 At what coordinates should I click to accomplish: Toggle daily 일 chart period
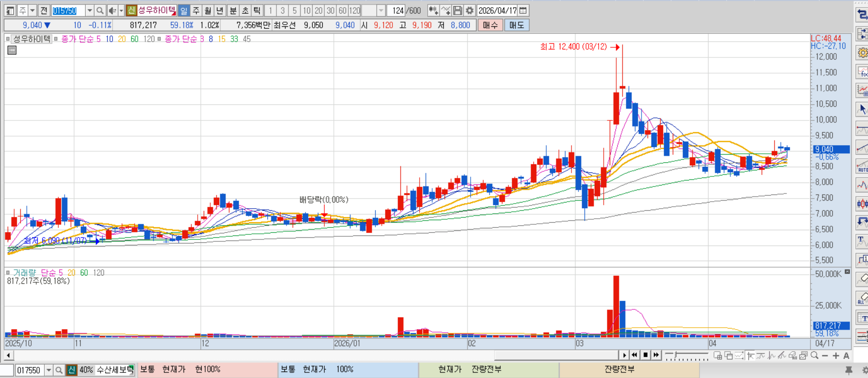tap(184, 11)
